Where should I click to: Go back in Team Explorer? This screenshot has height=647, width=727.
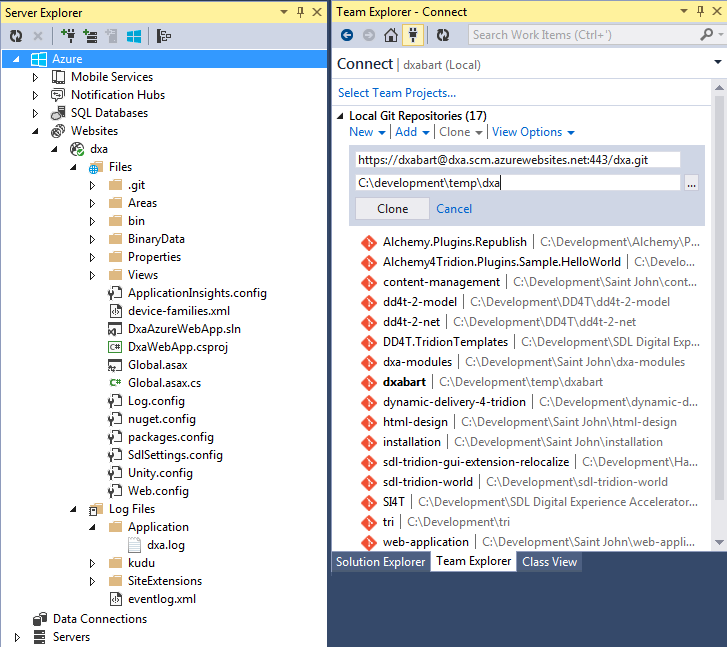point(347,35)
